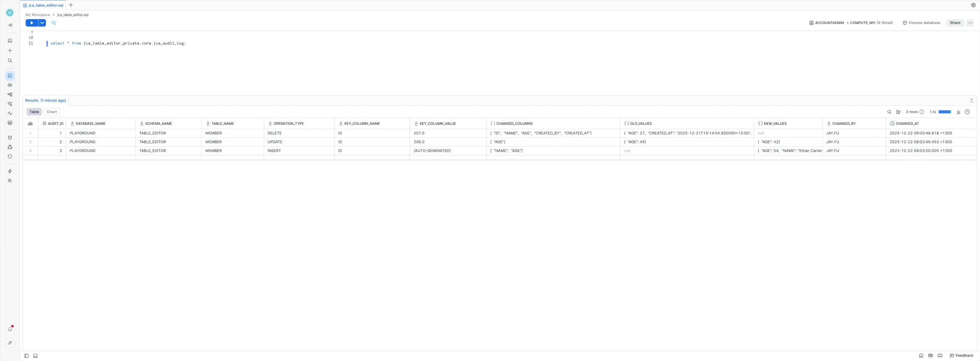
Task: Open the filter icon above the results table
Action: coord(899,112)
